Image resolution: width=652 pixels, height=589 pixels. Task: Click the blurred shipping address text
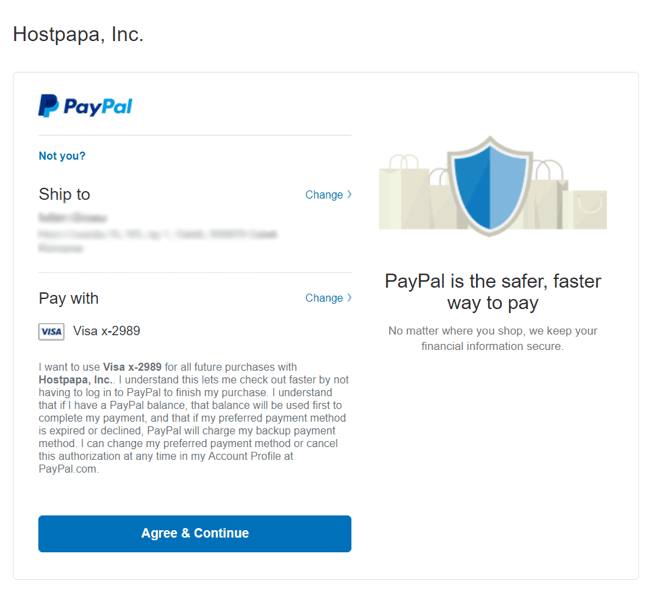coord(157,233)
